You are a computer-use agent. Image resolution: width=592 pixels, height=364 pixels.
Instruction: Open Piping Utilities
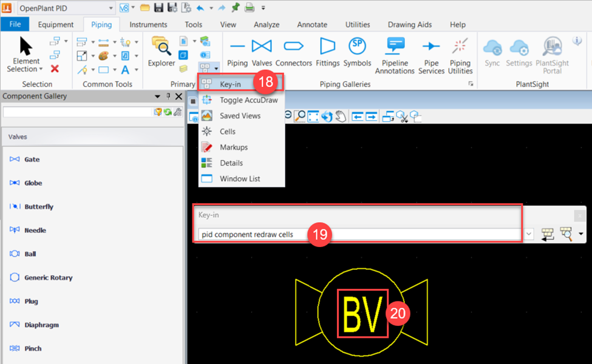(x=460, y=55)
